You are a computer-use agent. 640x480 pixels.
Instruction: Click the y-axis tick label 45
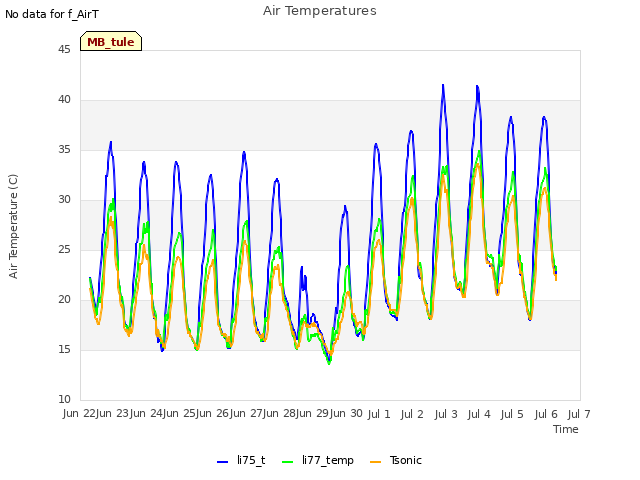click(x=64, y=49)
